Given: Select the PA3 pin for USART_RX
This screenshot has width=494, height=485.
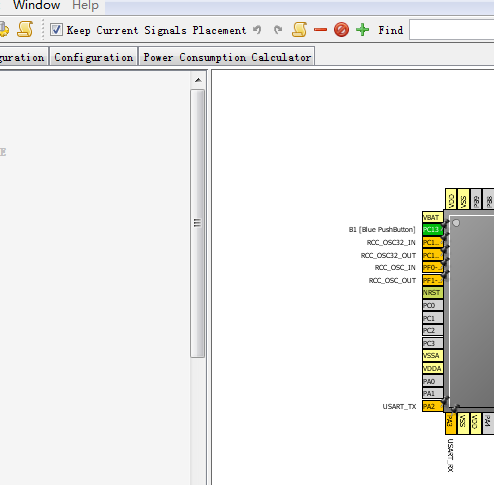Looking at the screenshot, I should 450,423.
